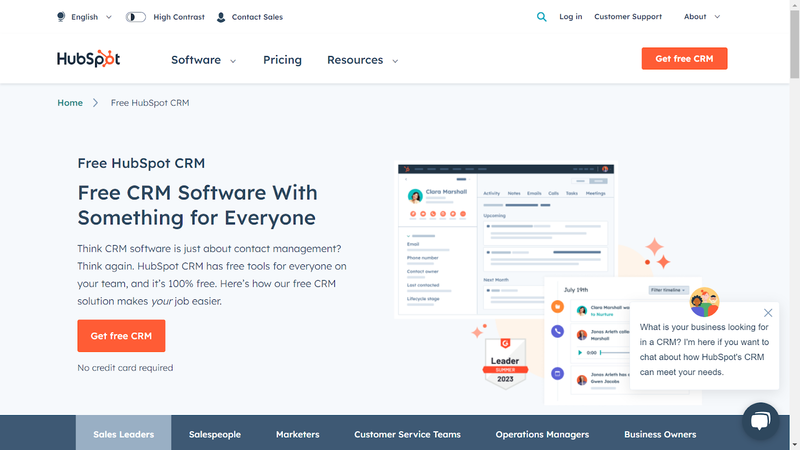The height and width of the screenshot is (450, 800).
Task: Close the chat prompt popup
Action: [x=768, y=313]
